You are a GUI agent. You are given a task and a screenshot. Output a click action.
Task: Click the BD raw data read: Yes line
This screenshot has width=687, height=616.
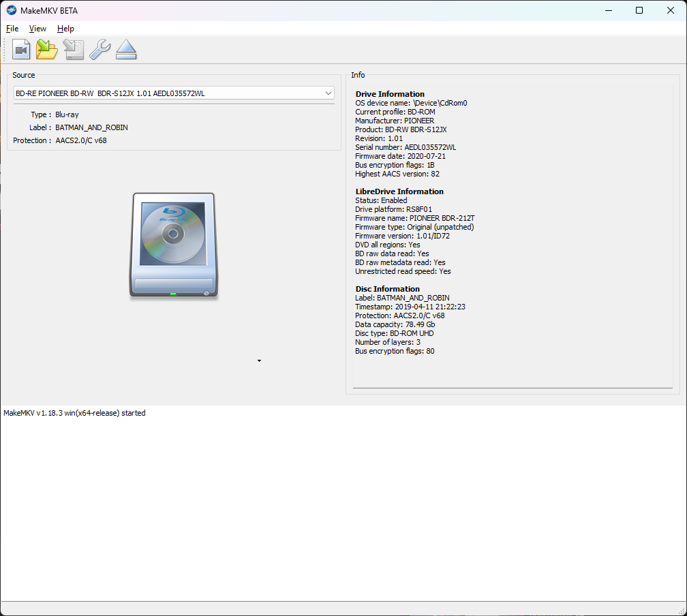pos(392,253)
